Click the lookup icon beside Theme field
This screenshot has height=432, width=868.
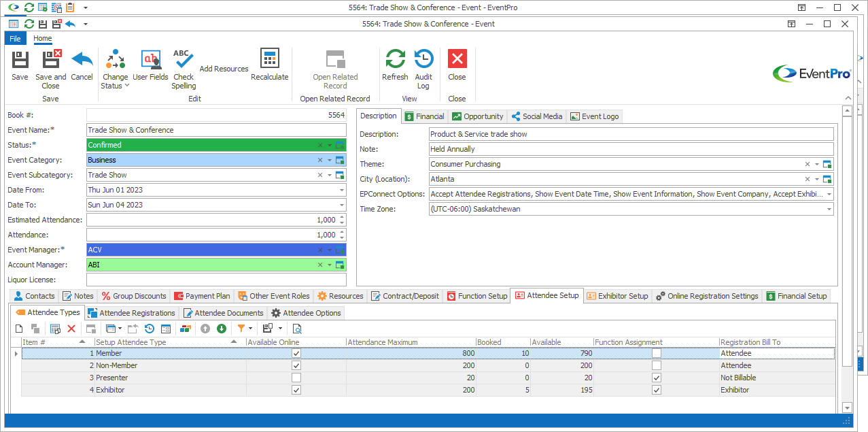827,164
